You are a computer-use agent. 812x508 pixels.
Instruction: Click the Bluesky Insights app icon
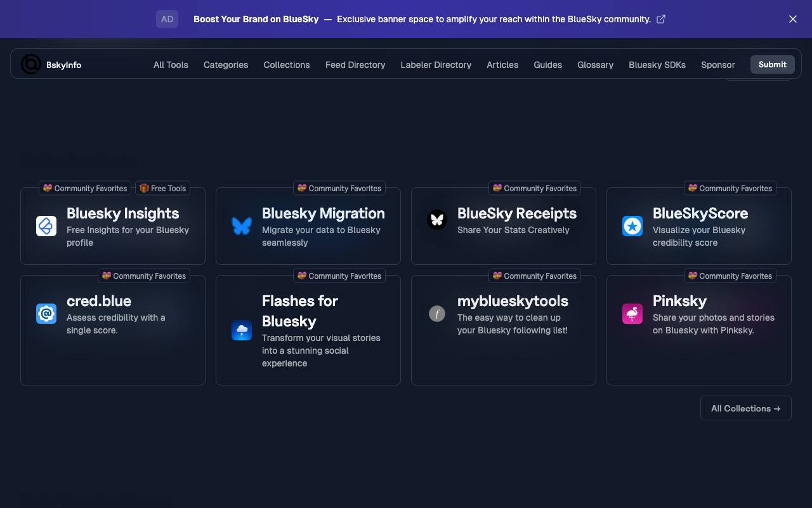[46, 226]
